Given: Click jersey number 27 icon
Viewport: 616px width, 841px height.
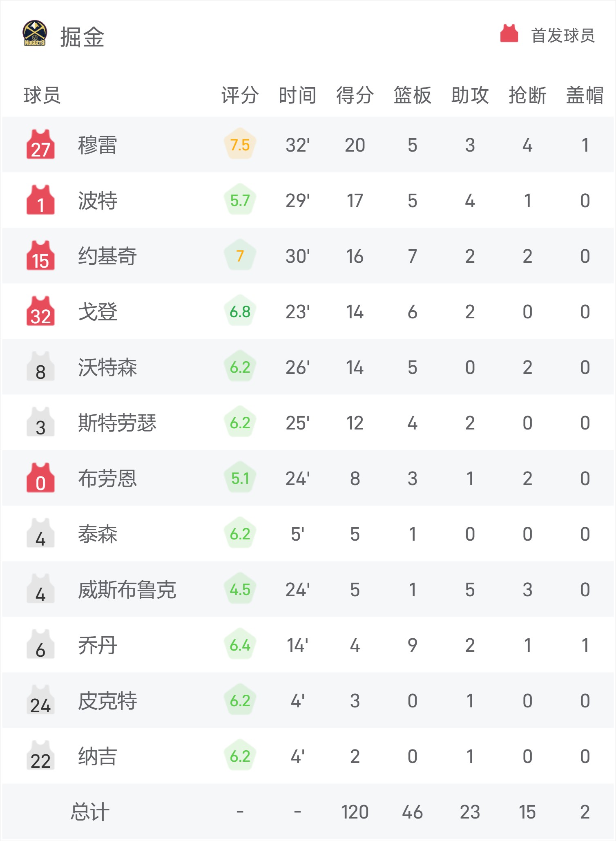Looking at the screenshot, I should (x=40, y=144).
